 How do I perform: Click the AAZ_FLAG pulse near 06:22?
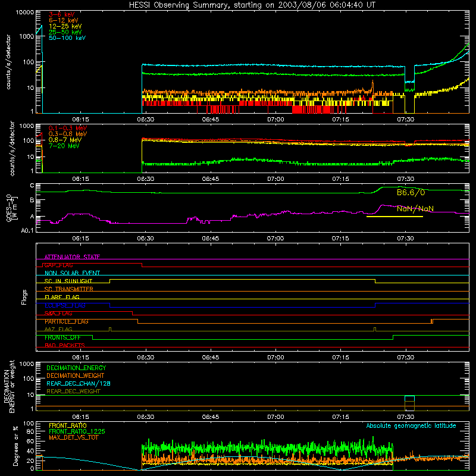(x=110, y=329)
